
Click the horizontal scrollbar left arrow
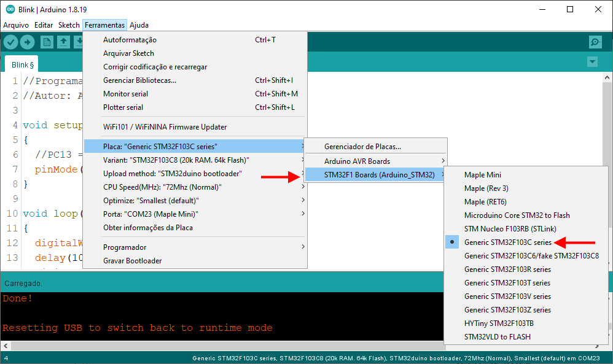pyautogui.click(x=6, y=346)
